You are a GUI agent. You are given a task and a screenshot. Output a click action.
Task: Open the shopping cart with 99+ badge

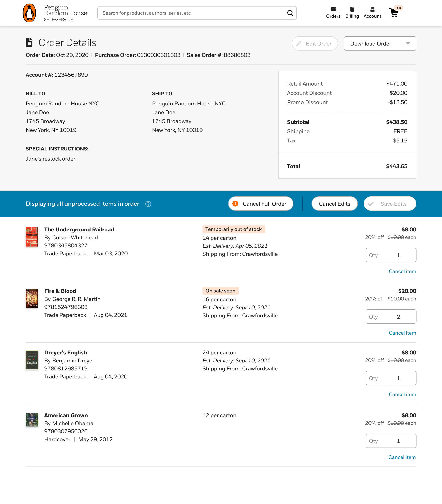click(394, 12)
